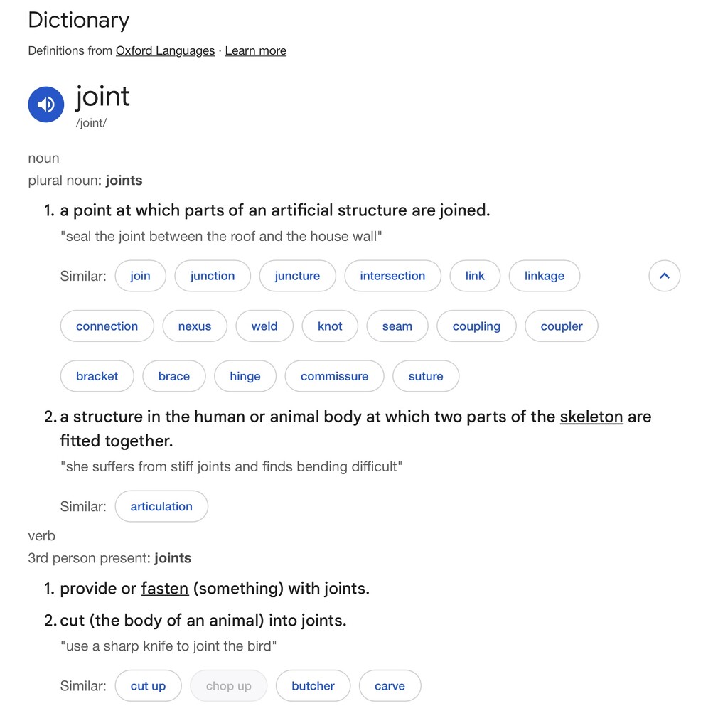Select the 'junction' synonym chip
Image resolution: width=713 pixels, height=728 pixels.
(x=213, y=276)
